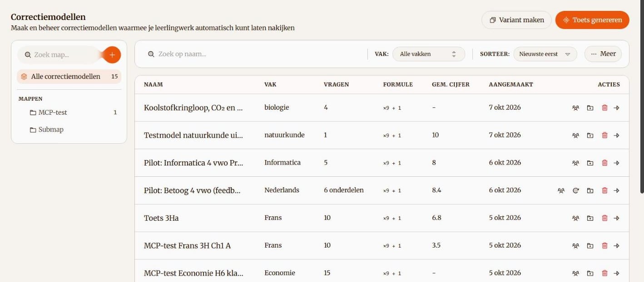Click the Pilot: Betoog 4 vwo name
Image resolution: width=644 pixels, height=282 pixels.
click(x=192, y=191)
